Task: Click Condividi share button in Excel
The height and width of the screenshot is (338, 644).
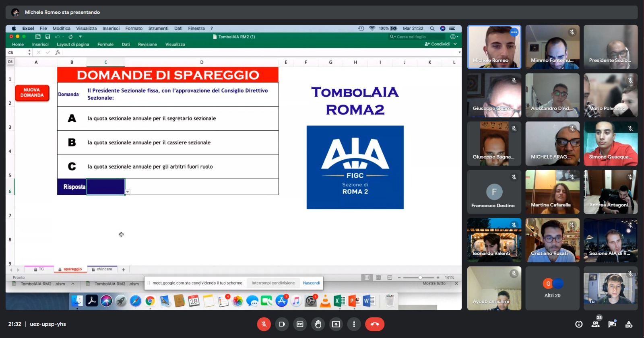Action: coord(437,44)
